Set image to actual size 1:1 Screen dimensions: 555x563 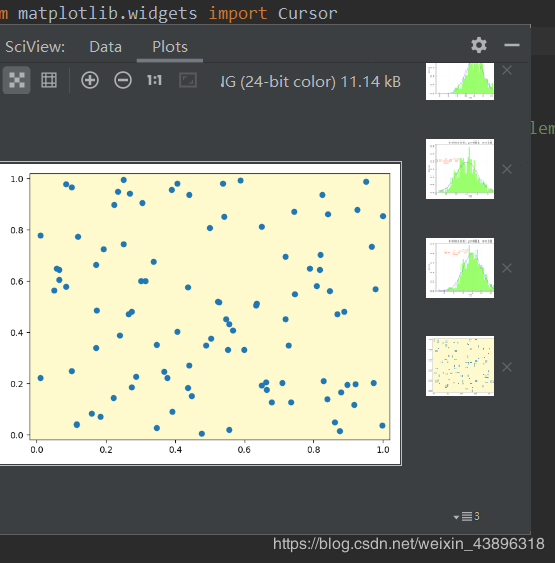154,80
